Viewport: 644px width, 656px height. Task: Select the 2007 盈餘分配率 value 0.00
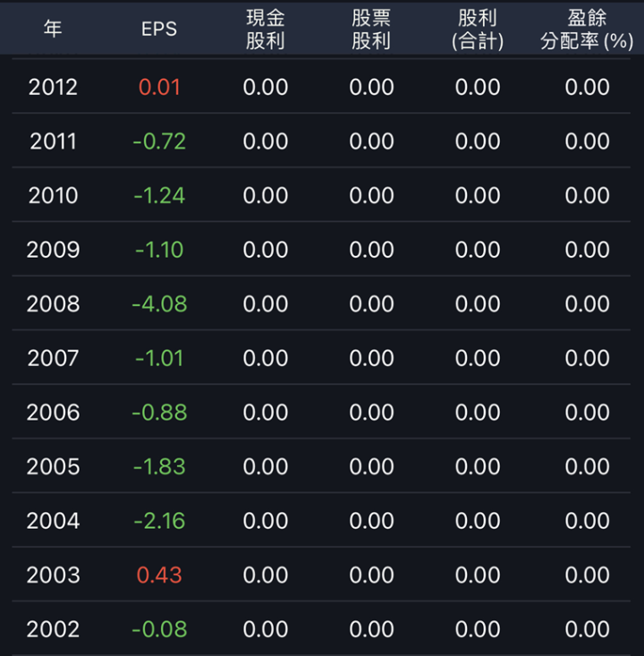coord(587,358)
